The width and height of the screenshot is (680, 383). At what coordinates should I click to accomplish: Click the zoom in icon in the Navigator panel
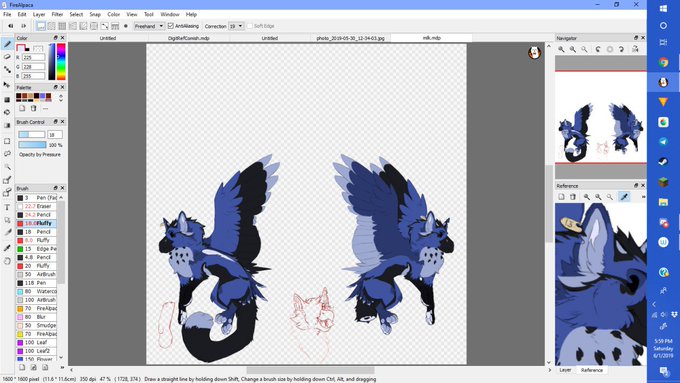(561, 49)
